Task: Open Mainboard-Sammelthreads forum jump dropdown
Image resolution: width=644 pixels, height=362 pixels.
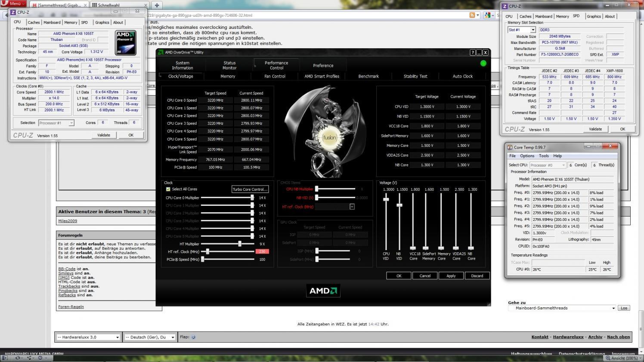Action: (x=562, y=308)
